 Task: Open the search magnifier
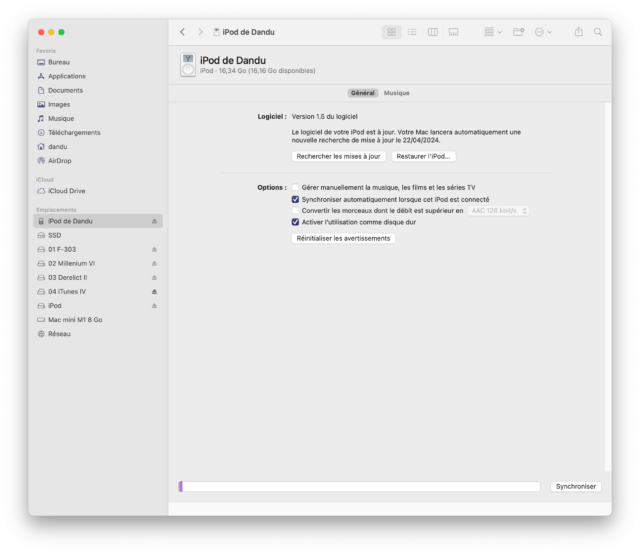[598, 32]
